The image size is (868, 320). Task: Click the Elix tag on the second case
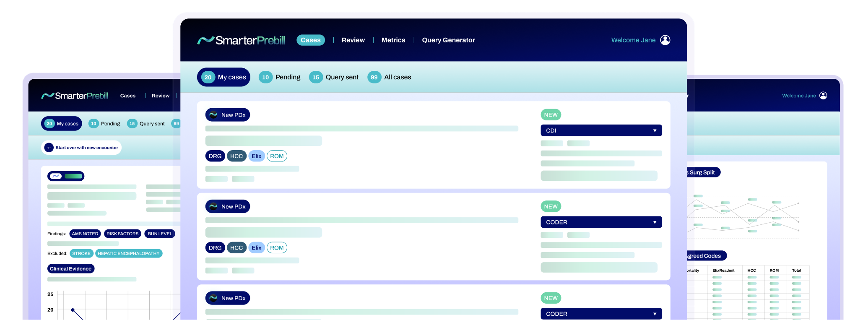(257, 248)
